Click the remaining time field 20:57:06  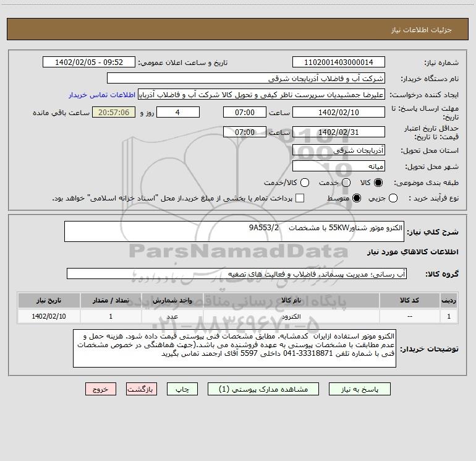tap(114, 112)
